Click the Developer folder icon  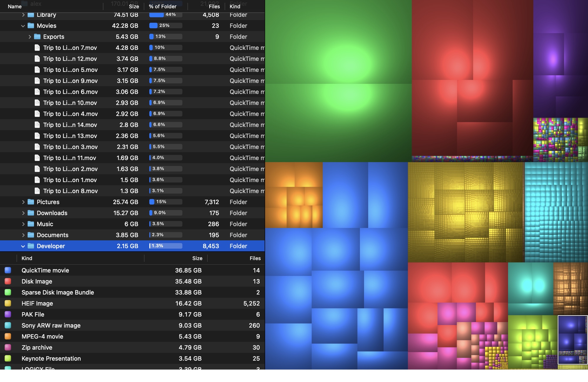(31, 246)
